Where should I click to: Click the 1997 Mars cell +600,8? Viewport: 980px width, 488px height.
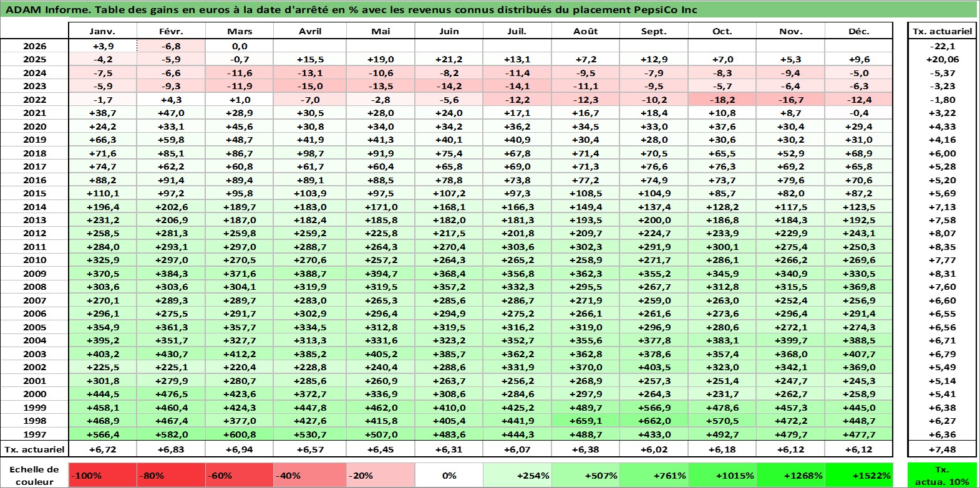click(x=240, y=434)
